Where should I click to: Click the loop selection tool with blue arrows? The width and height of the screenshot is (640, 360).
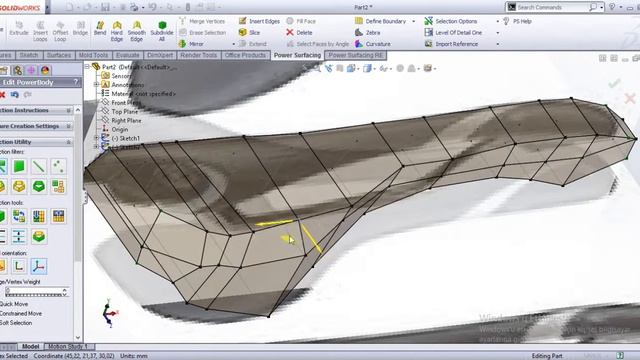pos(19,216)
